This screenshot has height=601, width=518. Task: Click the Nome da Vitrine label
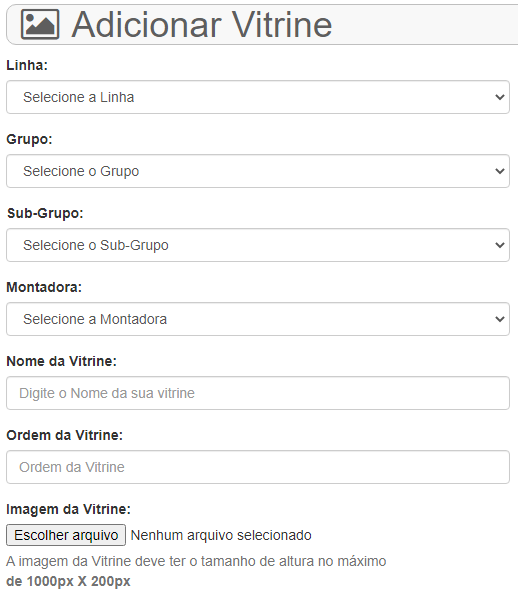(61, 361)
